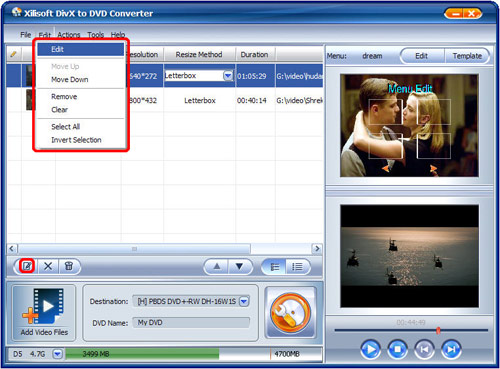Viewport: 500px width, 369px height.
Task: Click the Edit file pencil-note icon in toolbar
Action: click(x=27, y=266)
